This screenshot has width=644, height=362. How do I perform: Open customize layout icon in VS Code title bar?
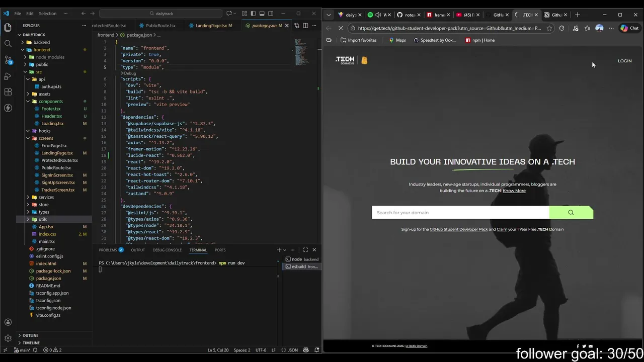pos(245,14)
